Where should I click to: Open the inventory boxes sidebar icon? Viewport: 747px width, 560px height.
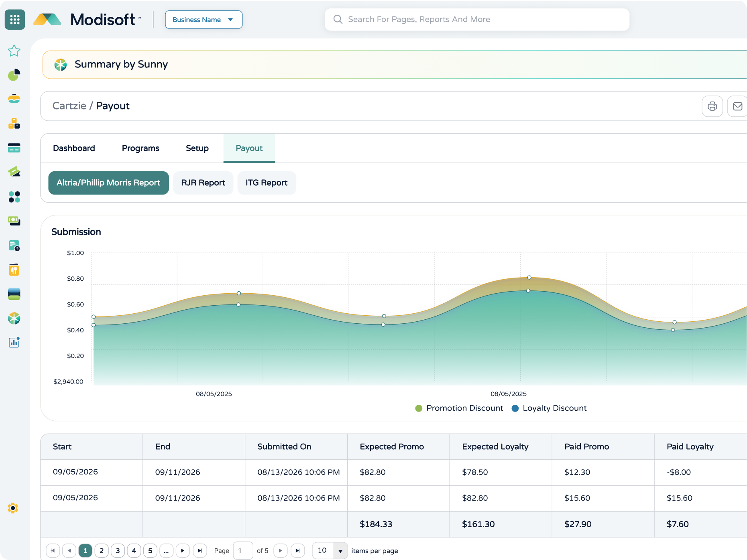(x=14, y=124)
